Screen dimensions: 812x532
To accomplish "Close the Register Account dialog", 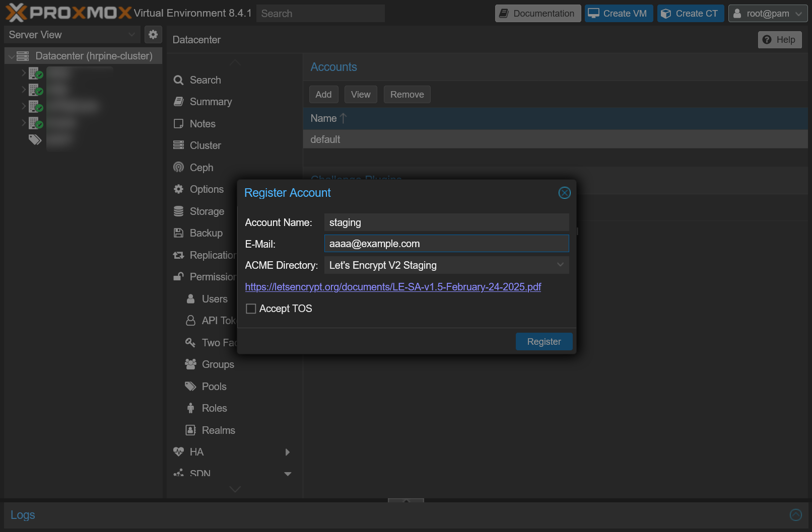I will click(x=564, y=193).
